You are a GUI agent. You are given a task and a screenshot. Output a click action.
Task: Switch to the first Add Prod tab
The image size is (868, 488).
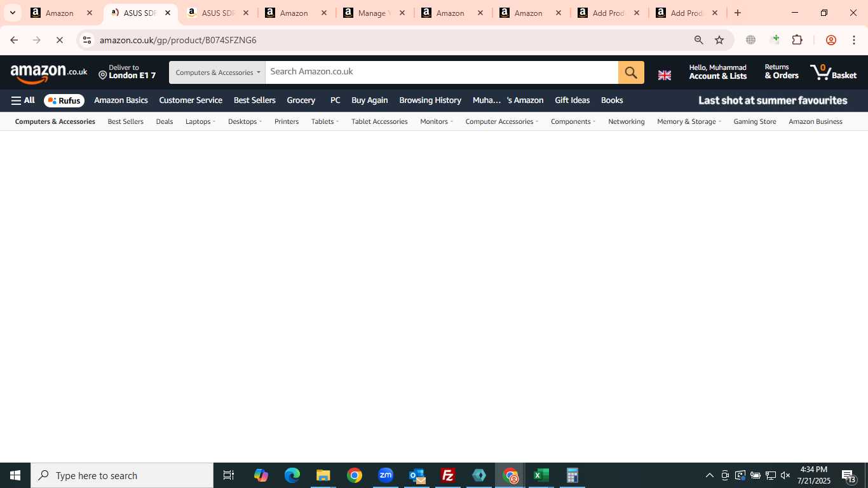tap(609, 13)
